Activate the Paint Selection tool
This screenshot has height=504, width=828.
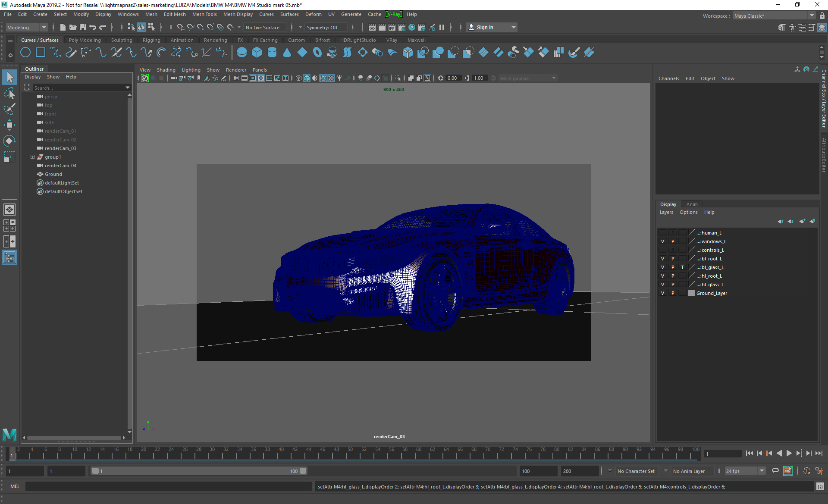[9, 109]
